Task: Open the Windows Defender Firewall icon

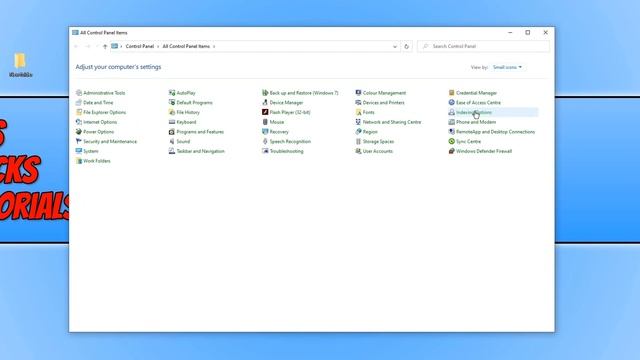Action: pos(451,151)
